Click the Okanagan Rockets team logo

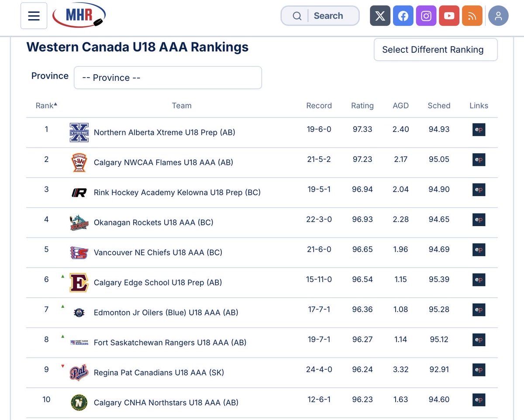pos(79,223)
